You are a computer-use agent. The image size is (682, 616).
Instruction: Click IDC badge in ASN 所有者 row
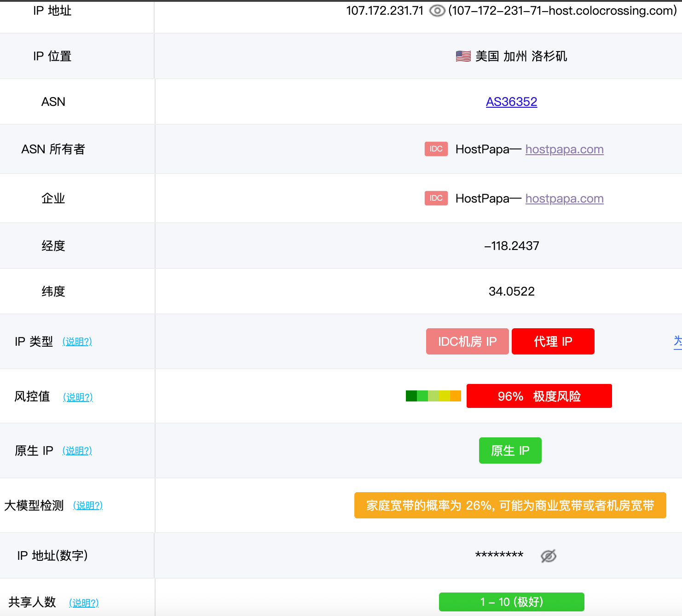(436, 149)
